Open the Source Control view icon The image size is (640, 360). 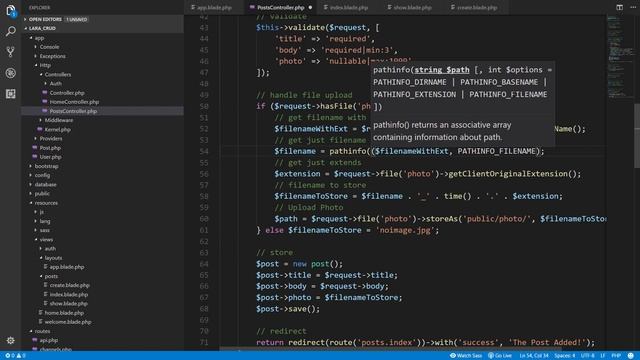[x=11, y=52]
